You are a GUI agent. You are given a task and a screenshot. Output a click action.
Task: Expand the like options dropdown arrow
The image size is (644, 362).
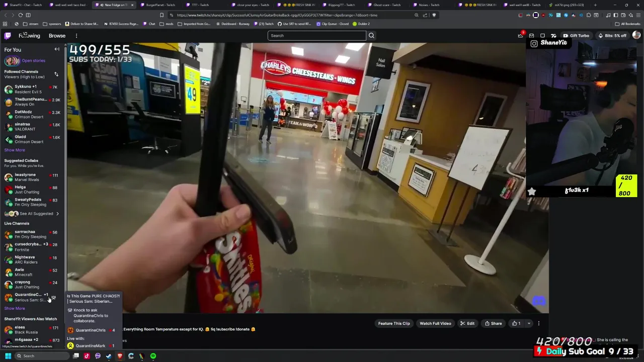tap(528, 323)
